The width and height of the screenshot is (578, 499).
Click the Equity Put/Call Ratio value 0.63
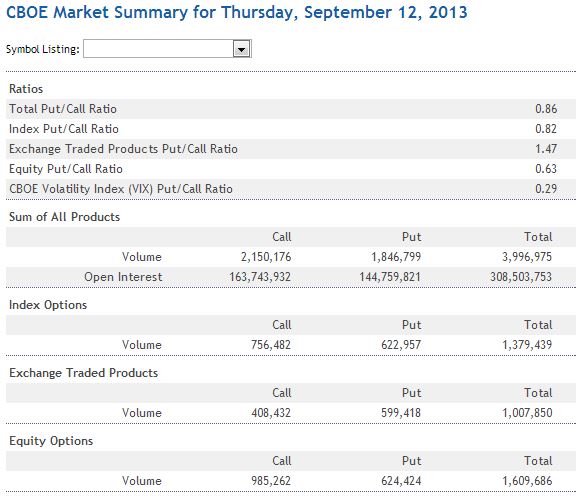[546, 168]
